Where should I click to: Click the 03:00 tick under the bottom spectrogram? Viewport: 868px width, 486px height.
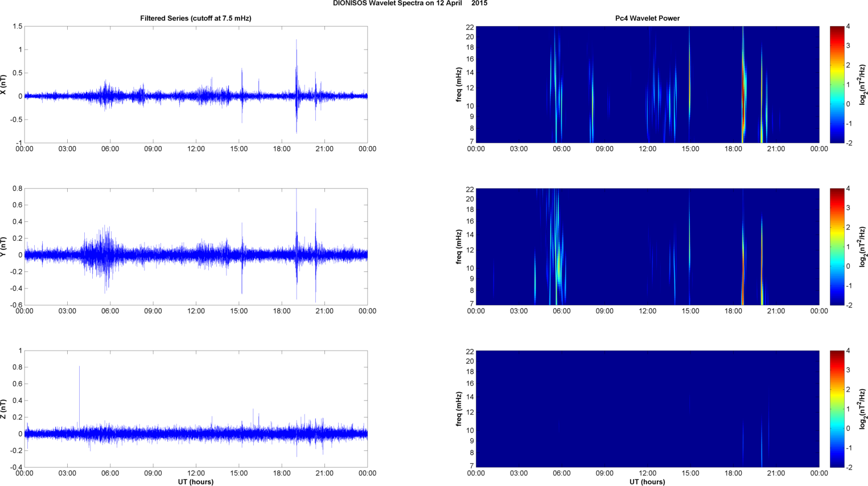coord(519,473)
